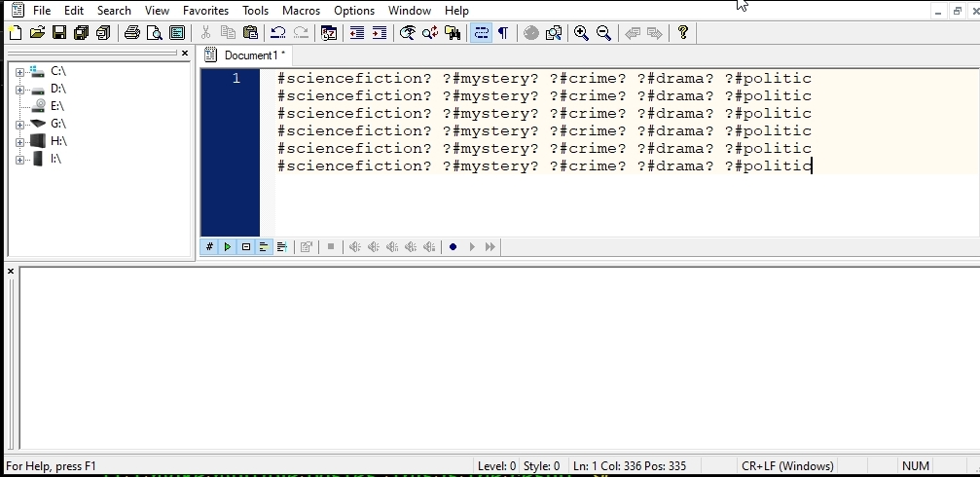This screenshot has width=980, height=477.
Task: Select the H:\ drive label in the tree
Action: [x=58, y=141]
